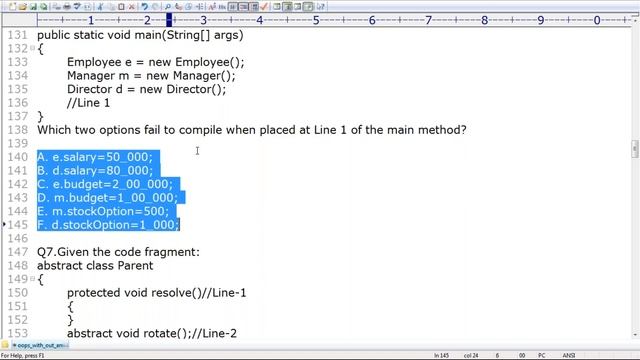Click line number 139 in the gutter

18,143
